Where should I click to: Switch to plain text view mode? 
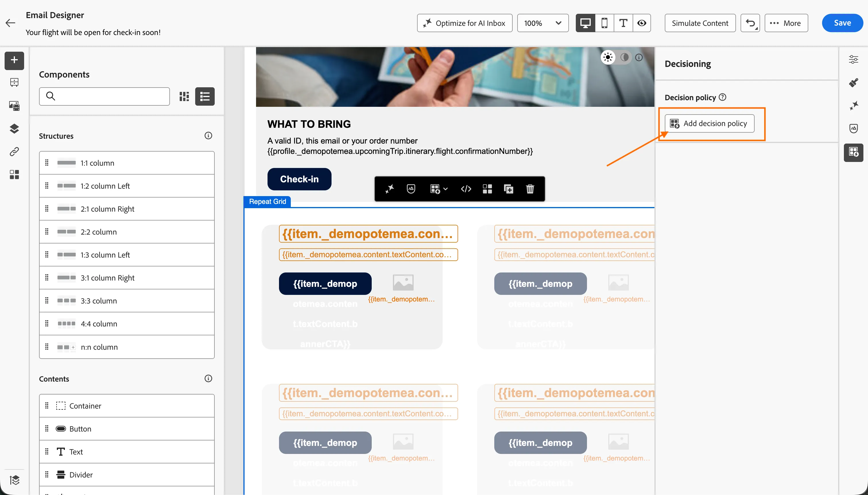[x=623, y=23]
